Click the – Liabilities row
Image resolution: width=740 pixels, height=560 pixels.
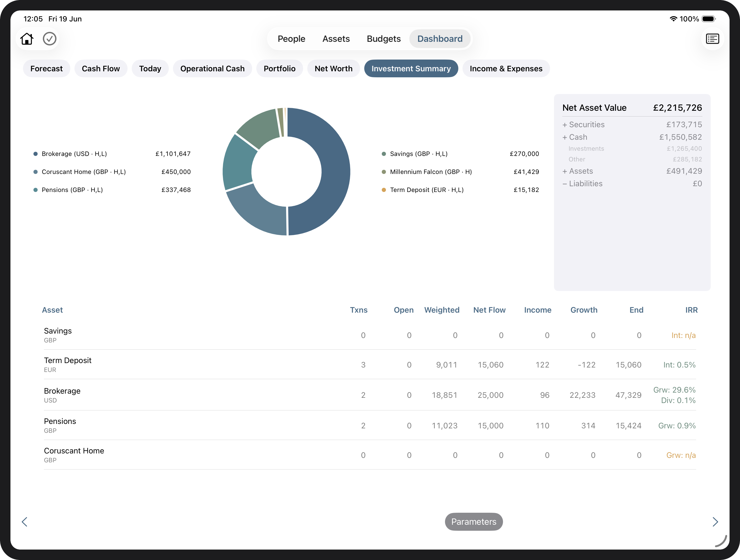632,184
